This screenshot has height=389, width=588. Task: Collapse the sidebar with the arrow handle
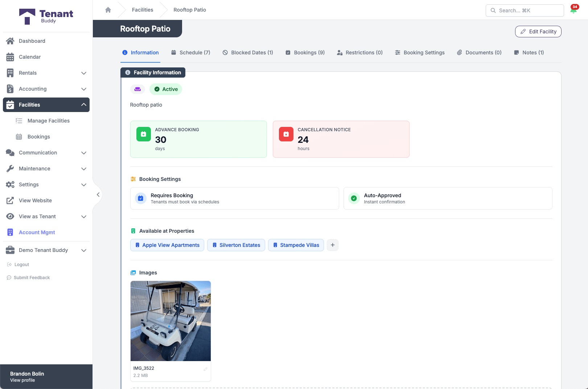pos(98,195)
